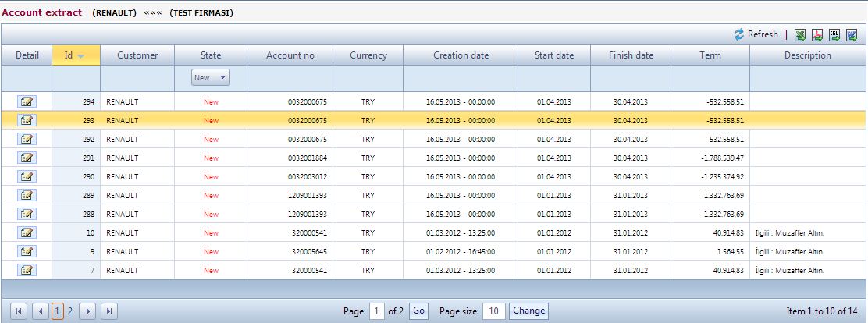Click term value 1.564,55
The image size is (868, 323).
pyautogui.click(x=732, y=252)
